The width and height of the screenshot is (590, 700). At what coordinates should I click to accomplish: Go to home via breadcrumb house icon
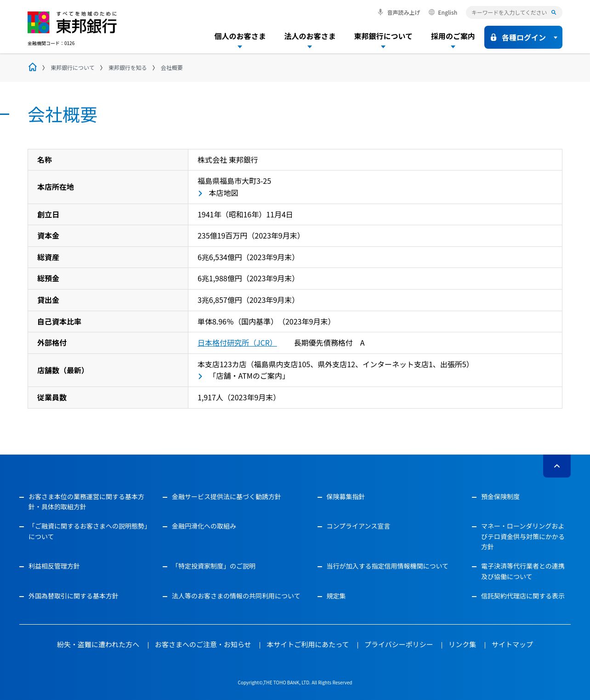click(x=33, y=67)
